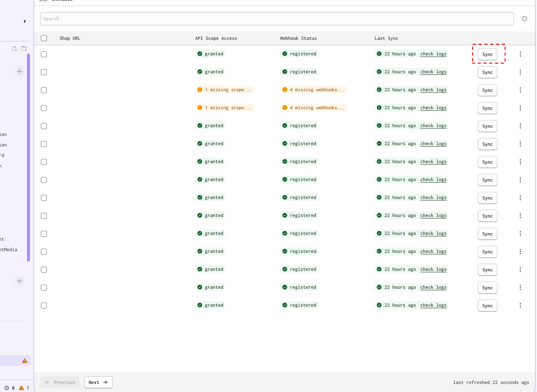537x392 pixels.
Task: Check the checkbox for the first shop row
Action: (44, 54)
